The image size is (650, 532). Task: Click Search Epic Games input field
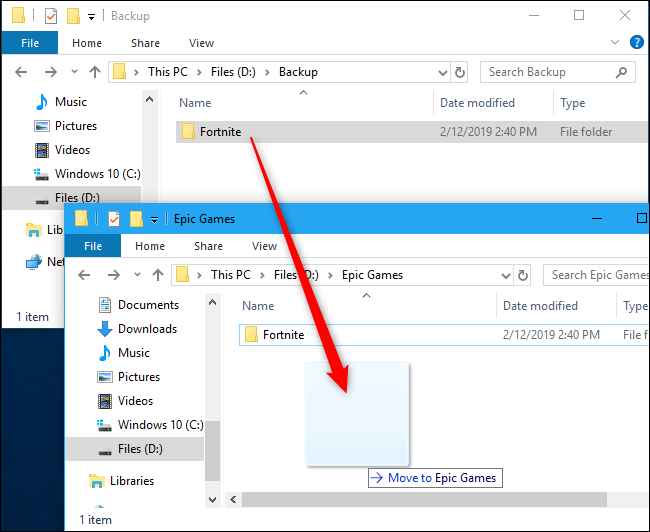pos(596,275)
